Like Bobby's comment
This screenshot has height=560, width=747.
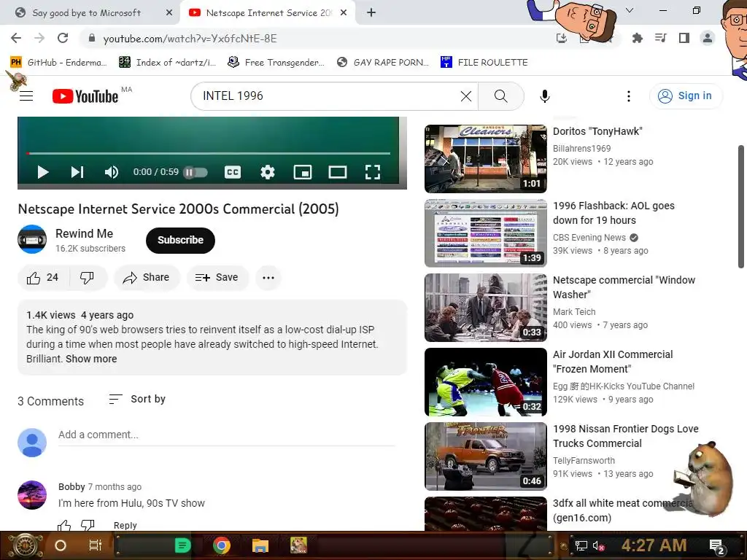click(x=64, y=526)
